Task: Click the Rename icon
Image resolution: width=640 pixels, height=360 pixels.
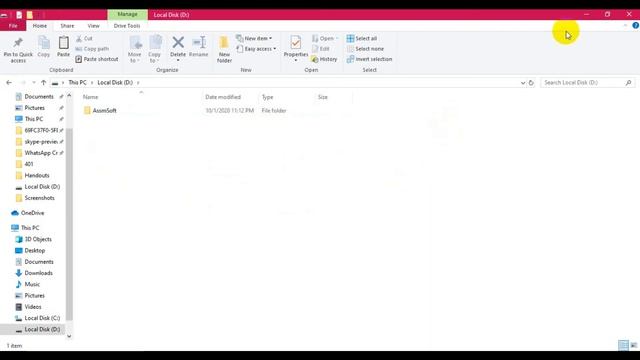Action: [199, 47]
